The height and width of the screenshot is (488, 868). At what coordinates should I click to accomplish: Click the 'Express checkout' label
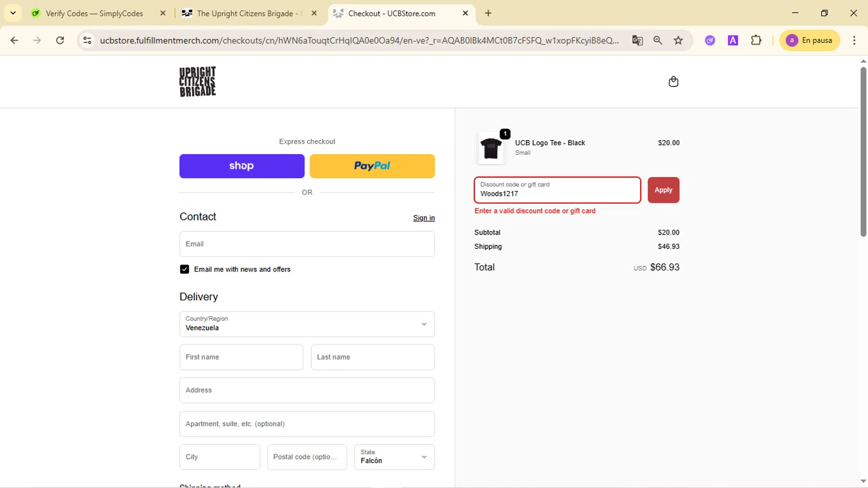point(307,142)
